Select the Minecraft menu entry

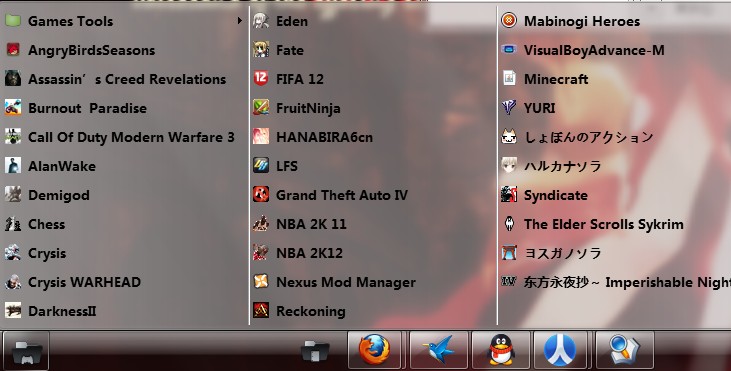615,79
